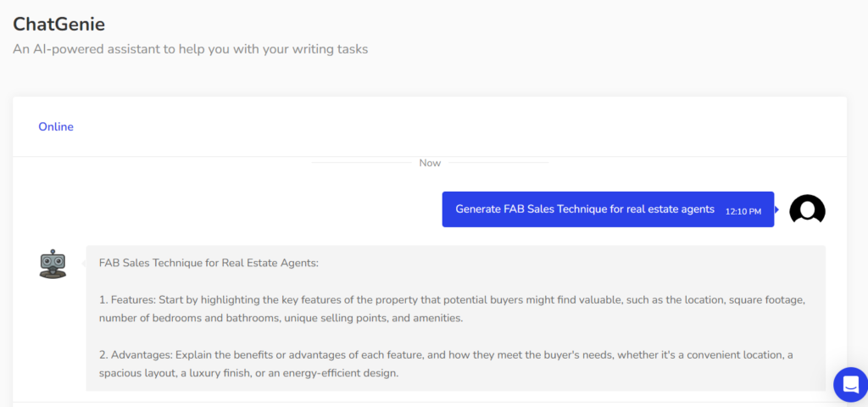The height and width of the screenshot is (407, 868).
Task: Click the horizontal line right of "Now"
Action: (498, 162)
